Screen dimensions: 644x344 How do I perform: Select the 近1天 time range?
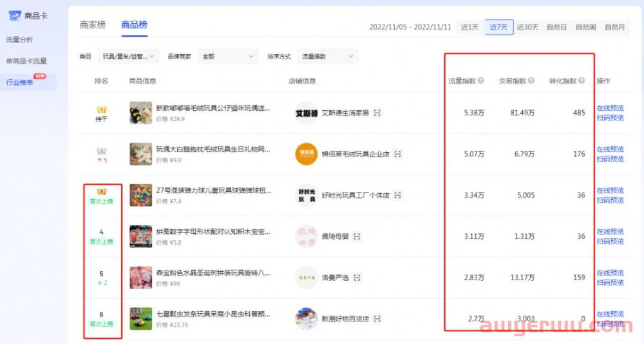[470, 27]
